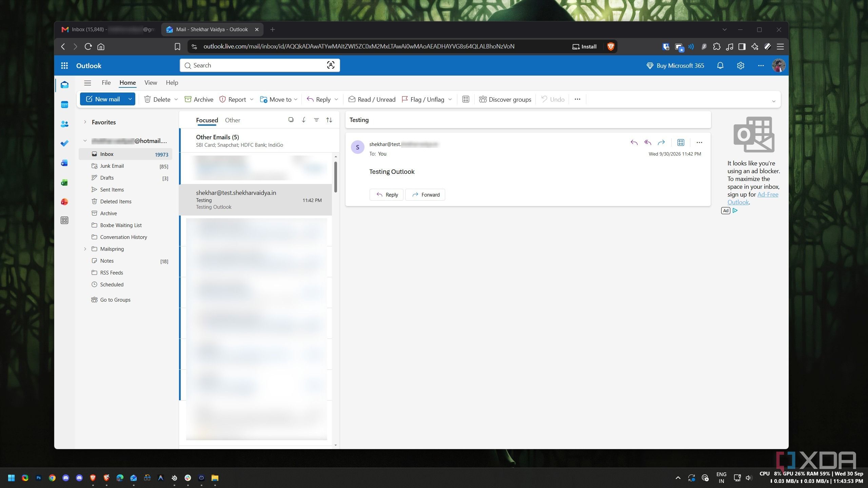Open the Apps icon in the message header
The image size is (868, 488).
[680, 142]
